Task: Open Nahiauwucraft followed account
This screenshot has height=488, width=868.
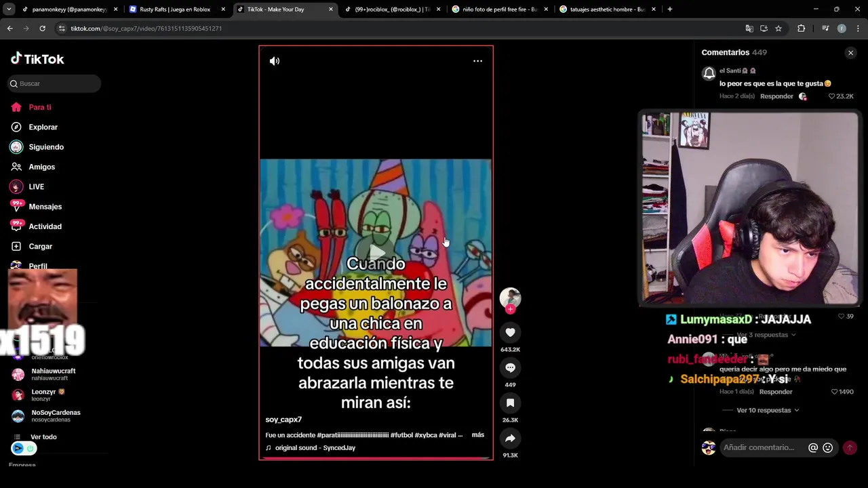Action: [x=53, y=374]
